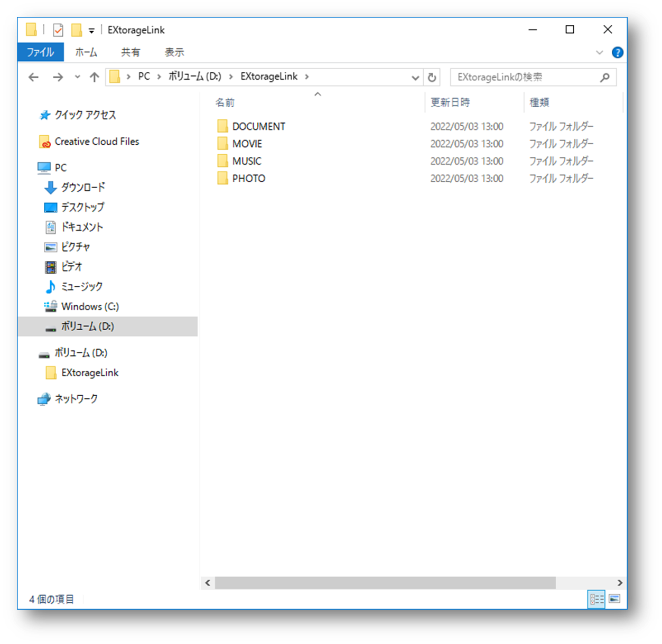Open ミュージック in the navigation pane
Image resolution: width=662 pixels, height=644 pixels.
[x=82, y=286]
